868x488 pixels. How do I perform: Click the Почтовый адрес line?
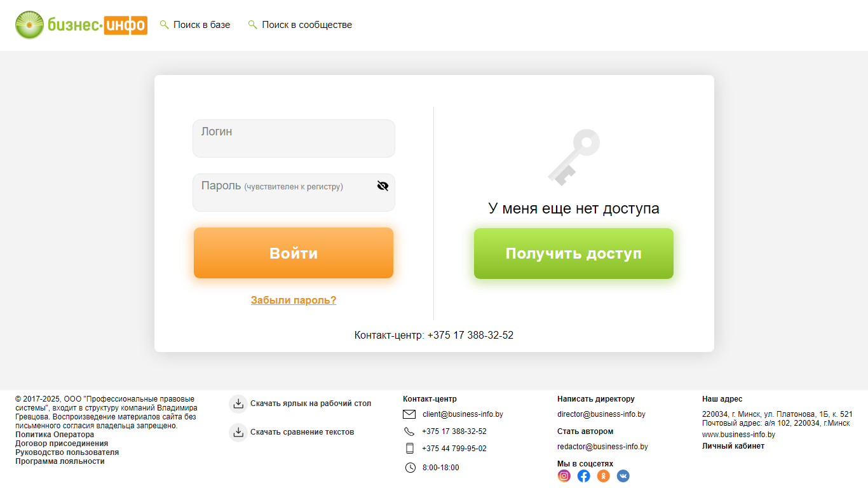click(776, 423)
